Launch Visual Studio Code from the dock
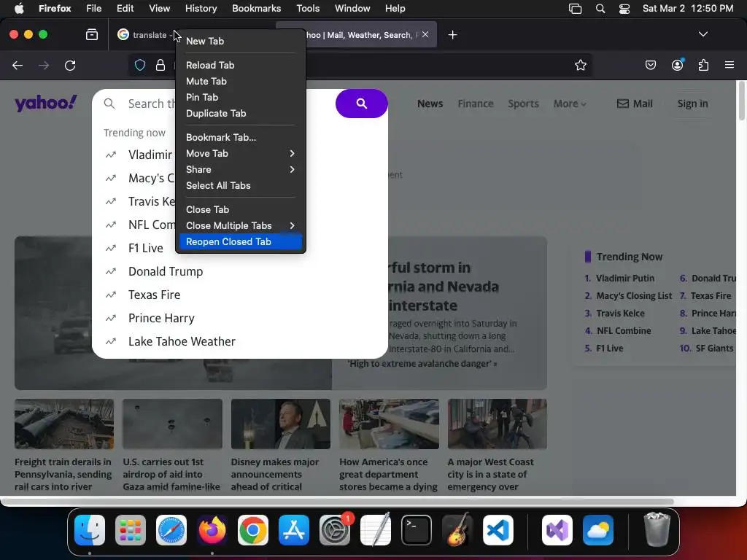 [x=498, y=530]
